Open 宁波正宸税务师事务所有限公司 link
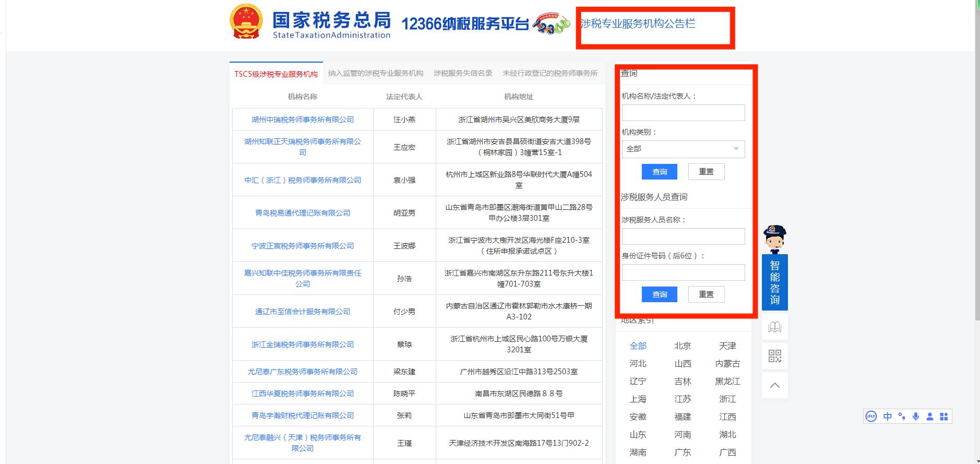980x464 pixels. (303, 246)
